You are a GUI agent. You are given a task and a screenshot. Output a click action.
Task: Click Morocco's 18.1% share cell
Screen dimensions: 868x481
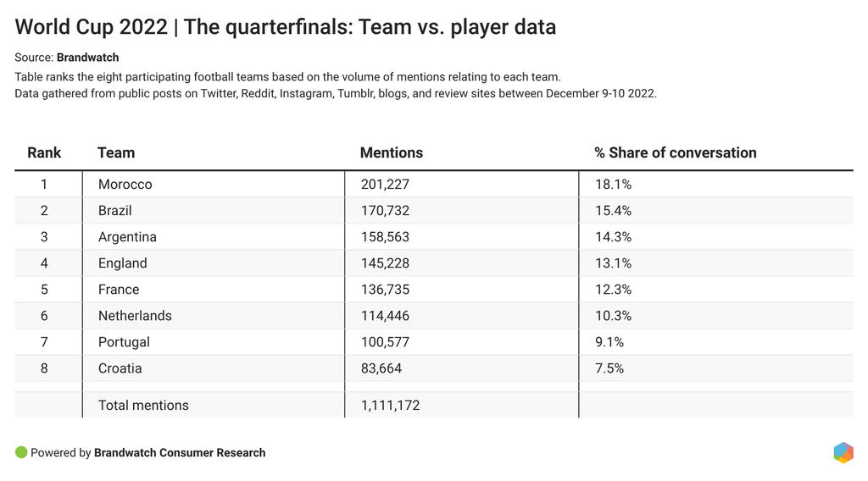(x=613, y=185)
